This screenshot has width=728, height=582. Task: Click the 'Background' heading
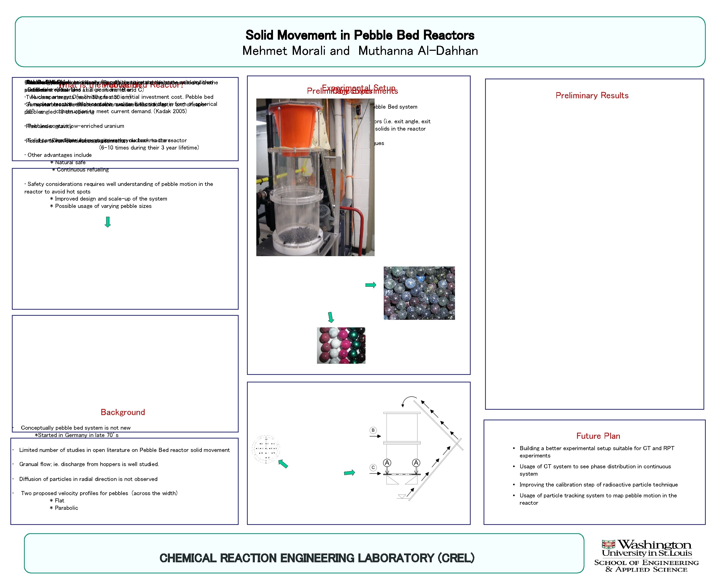123,412
